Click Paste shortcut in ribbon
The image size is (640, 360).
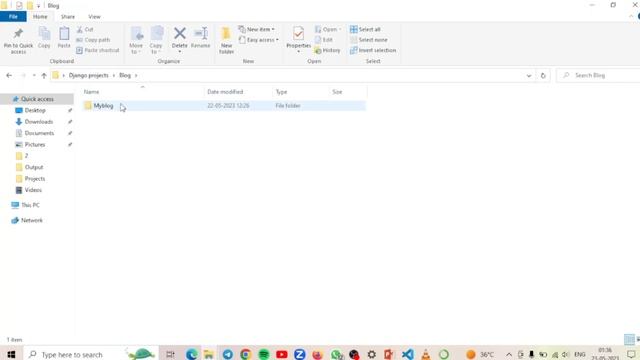tap(98, 50)
